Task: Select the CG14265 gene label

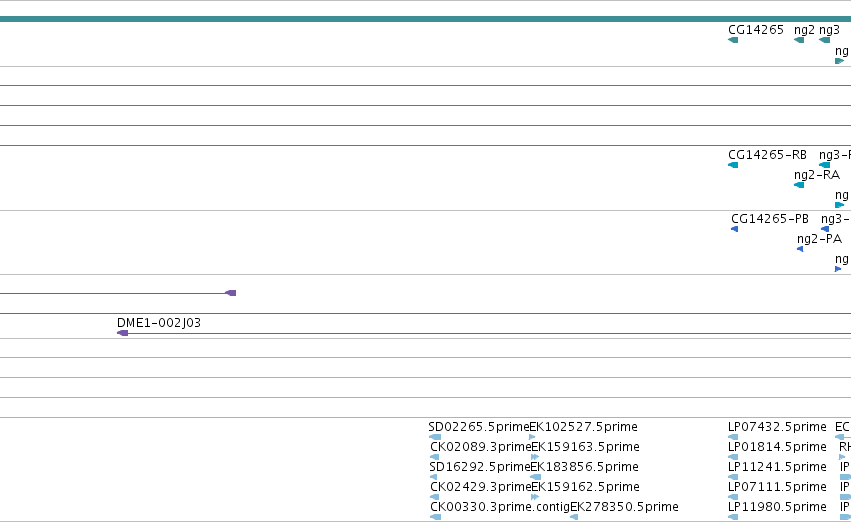Action: (755, 30)
